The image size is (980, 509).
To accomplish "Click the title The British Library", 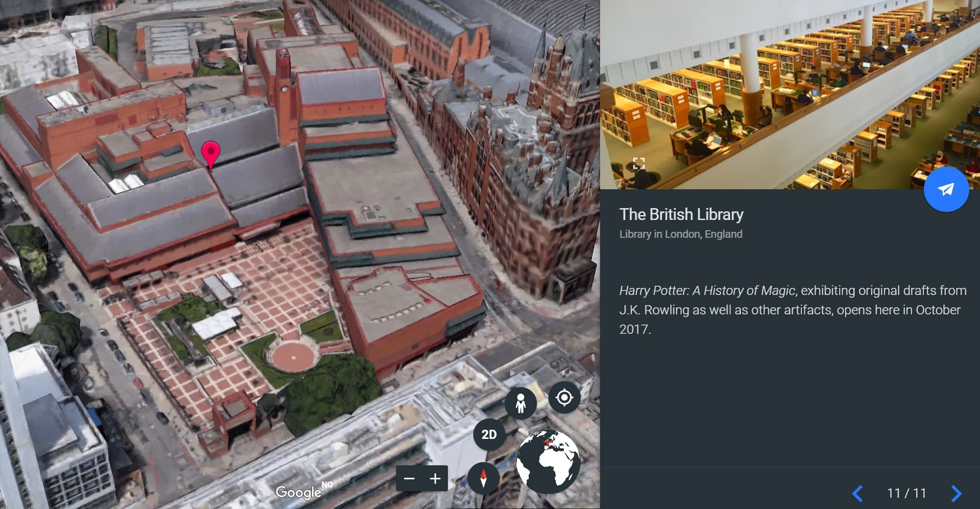I will tap(682, 214).
